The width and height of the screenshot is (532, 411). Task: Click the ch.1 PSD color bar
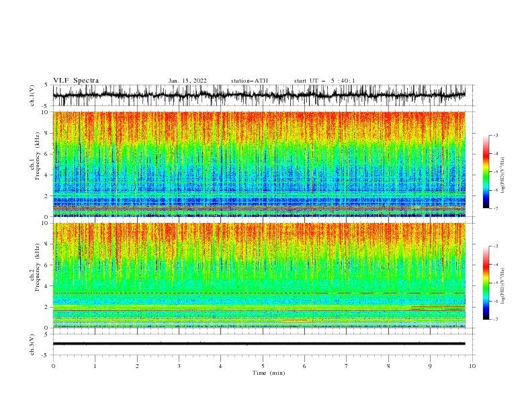pyautogui.click(x=486, y=172)
